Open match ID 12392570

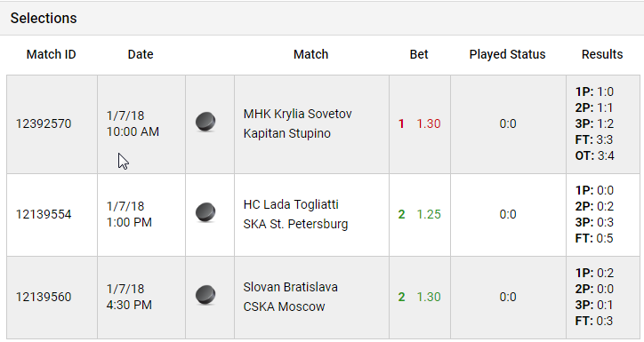(x=44, y=123)
